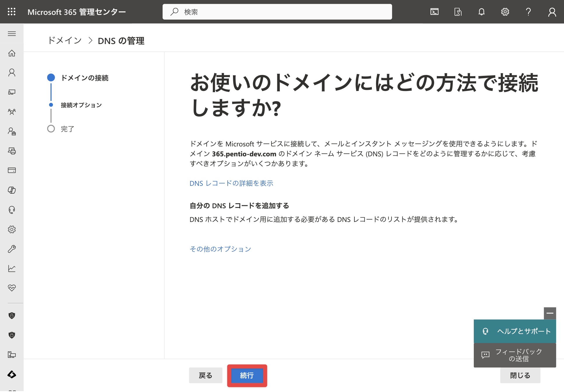
Task: Open ヘルプとサポート panel
Action: 515,331
